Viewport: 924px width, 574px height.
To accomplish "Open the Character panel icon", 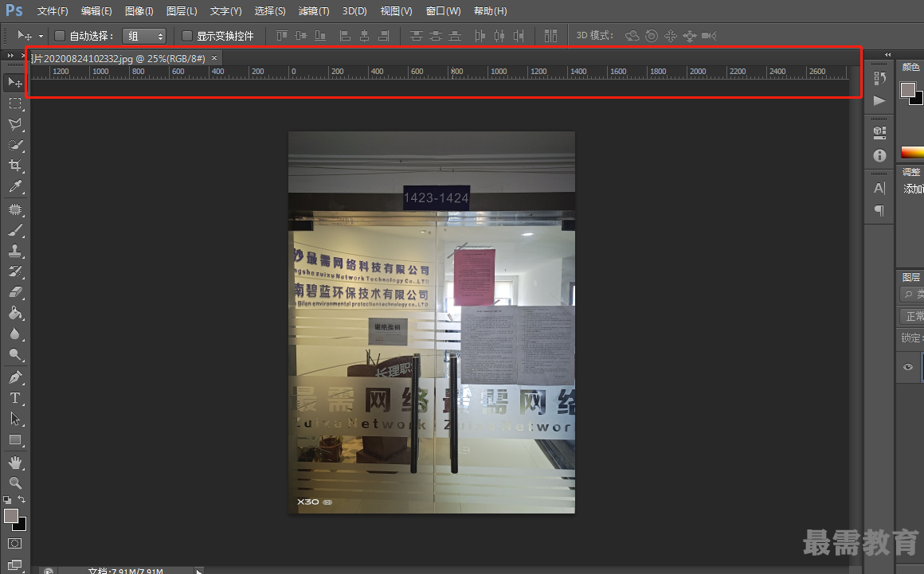I will [x=879, y=189].
